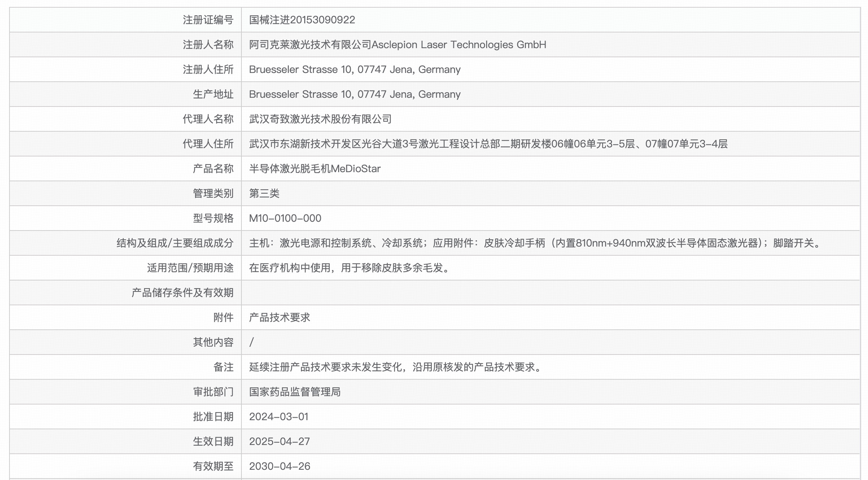Click model specification M10-0100-000

286,218
